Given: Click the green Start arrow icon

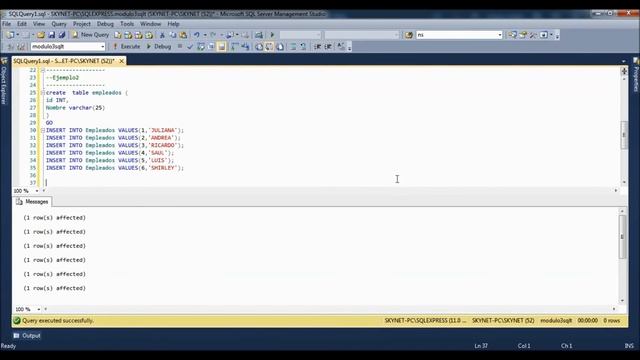Looking at the screenshot, I should [x=272, y=35].
